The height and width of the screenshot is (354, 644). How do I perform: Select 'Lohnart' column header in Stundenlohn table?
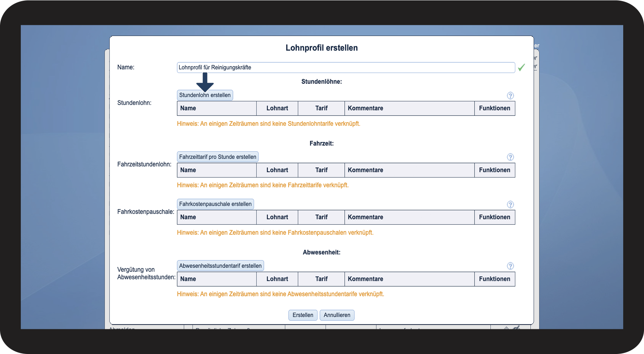277,108
